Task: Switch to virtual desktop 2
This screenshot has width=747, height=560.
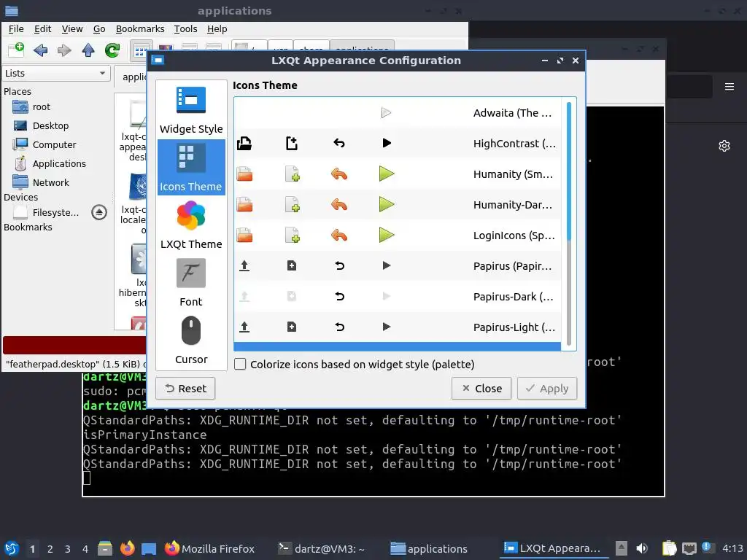Action: [x=50, y=549]
